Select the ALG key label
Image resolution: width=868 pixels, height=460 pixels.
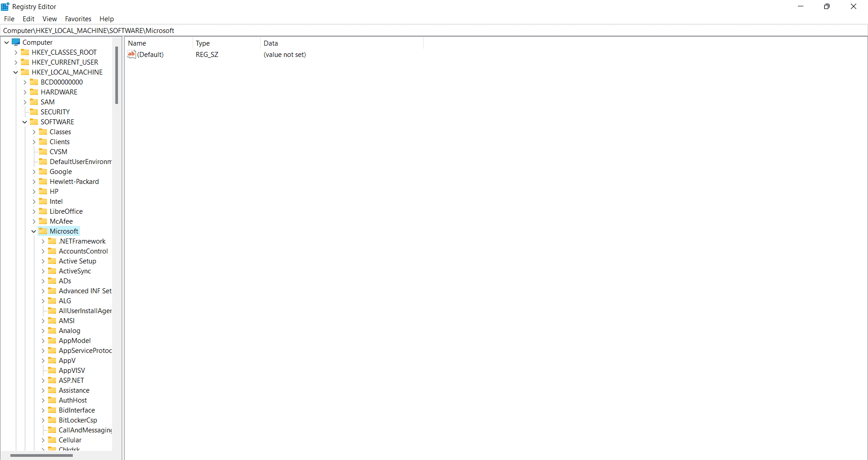(x=65, y=301)
